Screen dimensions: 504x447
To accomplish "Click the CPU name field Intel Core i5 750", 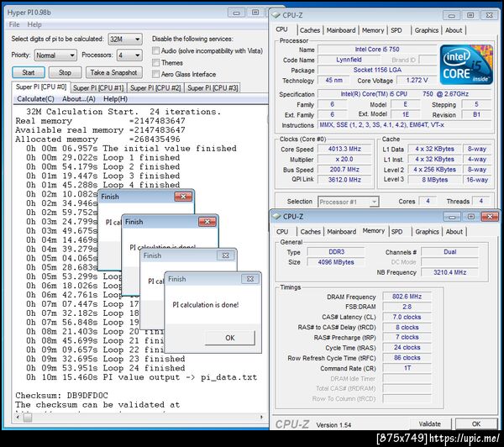I will pos(377,50).
